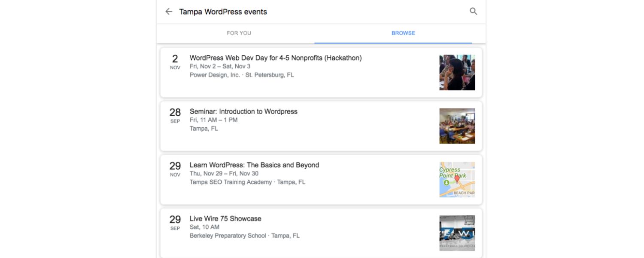The height and width of the screenshot is (258, 644).
Task: Click the back arrow icon
Action: pos(169,12)
